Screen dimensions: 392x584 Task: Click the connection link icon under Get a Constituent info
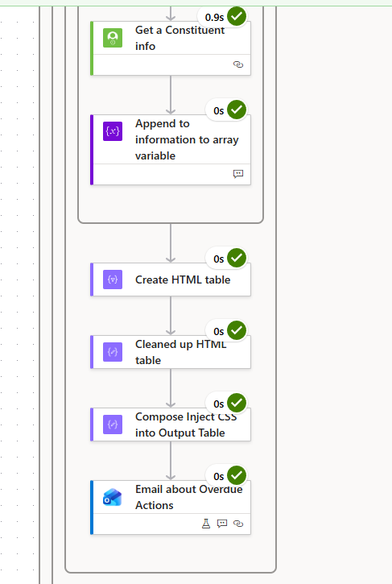pyautogui.click(x=238, y=64)
